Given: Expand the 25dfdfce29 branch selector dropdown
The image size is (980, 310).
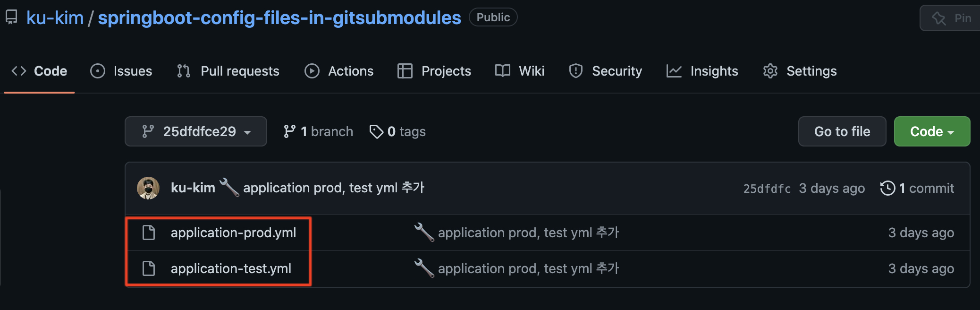Looking at the screenshot, I should tap(196, 131).
